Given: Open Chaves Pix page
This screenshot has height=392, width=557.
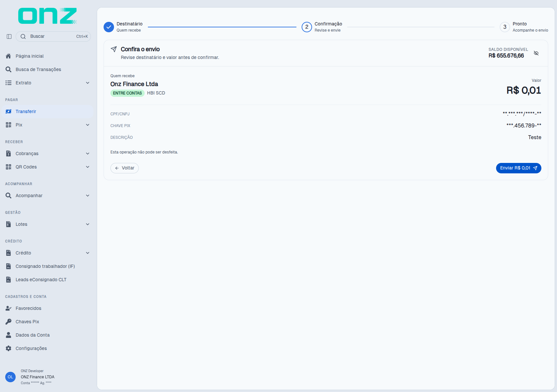Looking at the screenshot, I should pyautogui.click(x=48, y=322).
